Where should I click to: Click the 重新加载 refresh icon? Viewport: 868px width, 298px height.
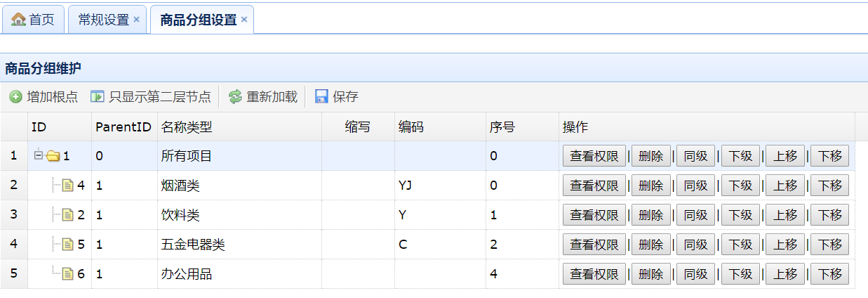click(235, 97)
